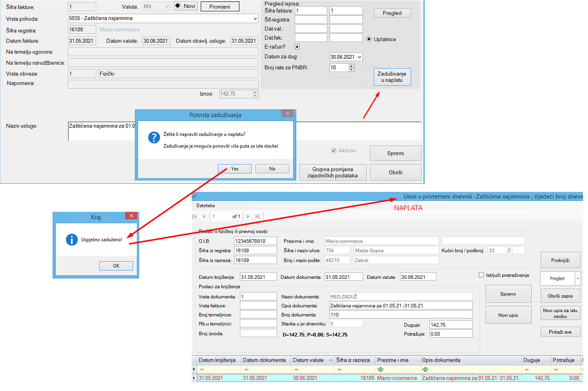The image size is (588, 391).
Task: Open the Datum za dug date picker
Action: 360,57
